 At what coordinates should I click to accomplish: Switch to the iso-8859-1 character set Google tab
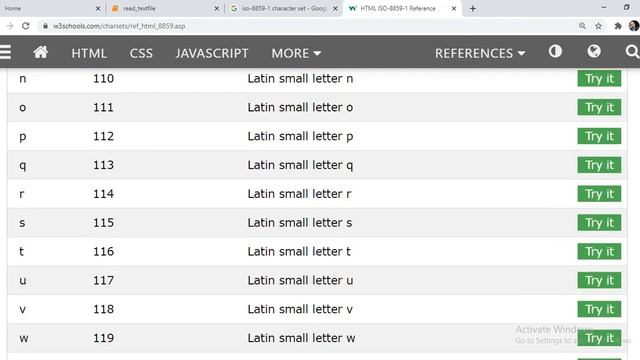pos(284,8)
